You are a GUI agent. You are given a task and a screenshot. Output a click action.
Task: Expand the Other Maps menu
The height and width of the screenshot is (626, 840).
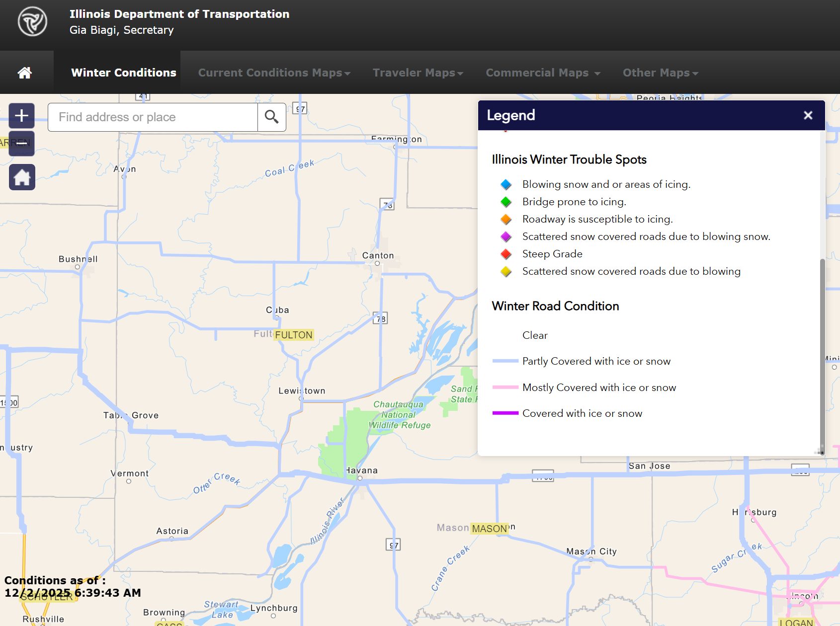(661, 73)
